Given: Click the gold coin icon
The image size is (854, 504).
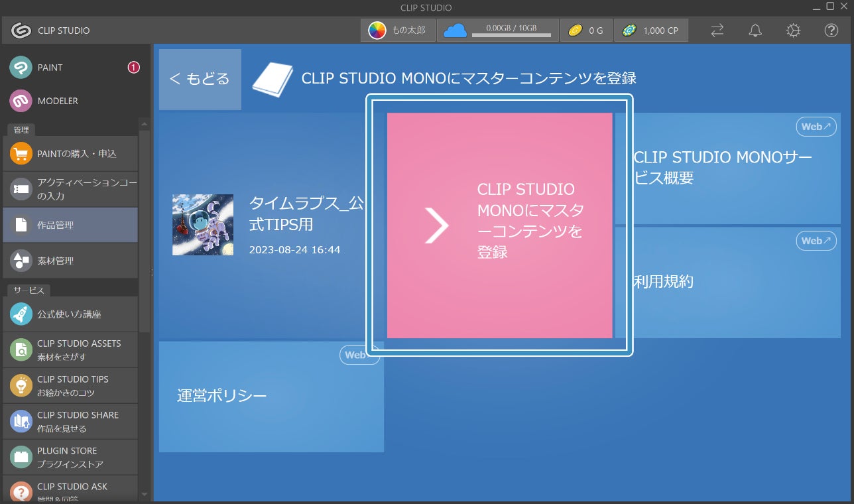Looking at the screenshot, I should click(576, 31).
